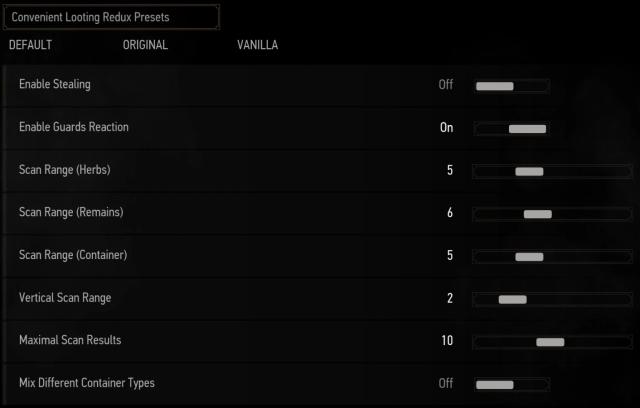Apply the DEFAULT preset

coord(30,45)
